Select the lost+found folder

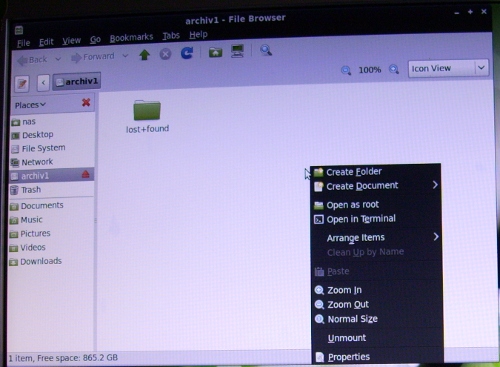pos(147,116)
